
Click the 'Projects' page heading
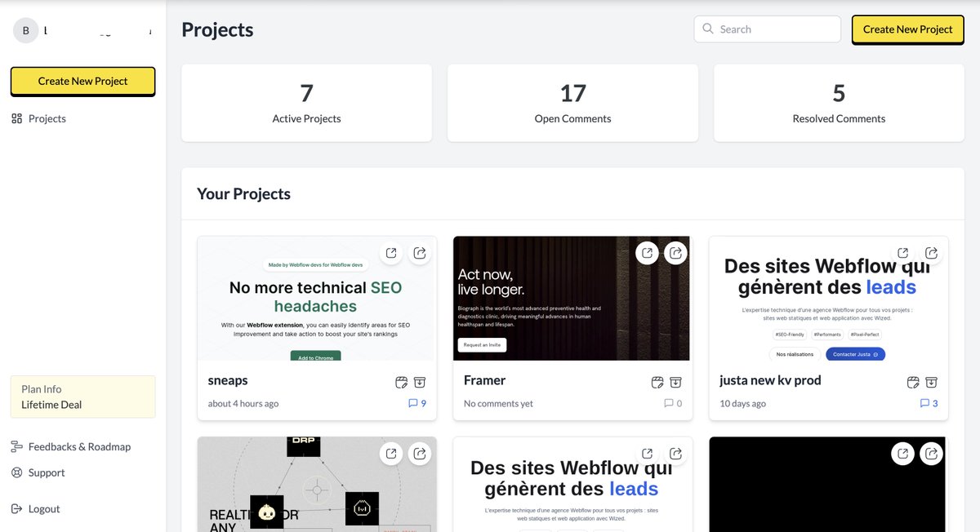pos(217,29)
